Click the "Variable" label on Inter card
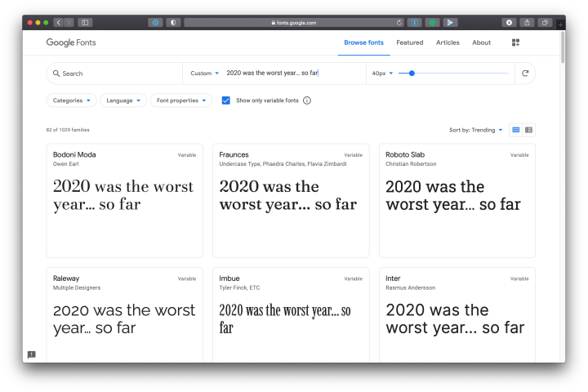 tap(519, 278)
